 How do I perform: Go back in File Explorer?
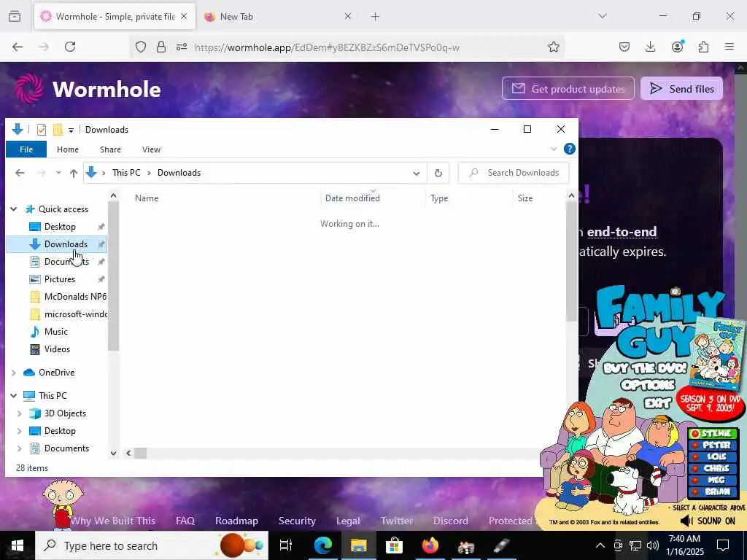20,173
